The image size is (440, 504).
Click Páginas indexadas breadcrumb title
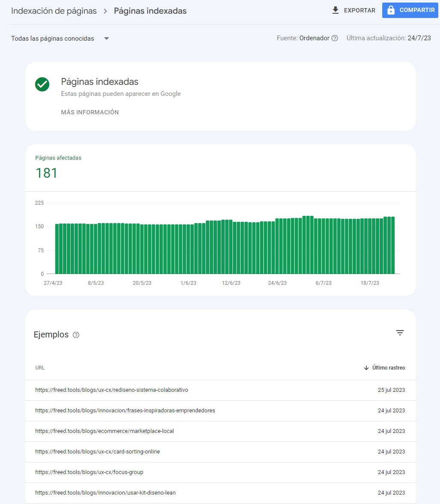click(150, 11)
